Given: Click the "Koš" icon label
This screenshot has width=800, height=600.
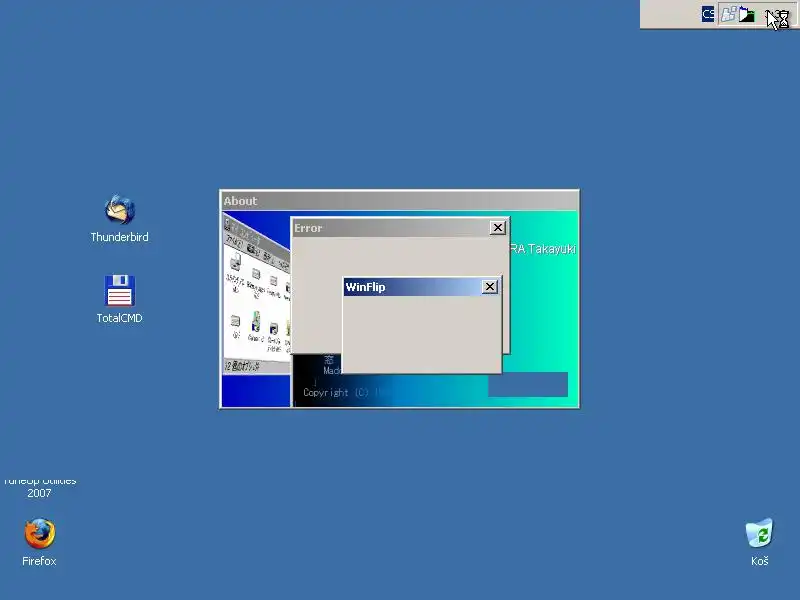Looking at the screenshot, I should click(760, 561).
